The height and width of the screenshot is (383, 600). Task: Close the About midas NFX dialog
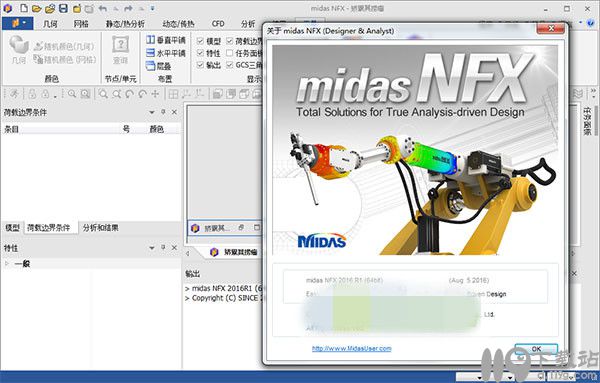point(551,28)
